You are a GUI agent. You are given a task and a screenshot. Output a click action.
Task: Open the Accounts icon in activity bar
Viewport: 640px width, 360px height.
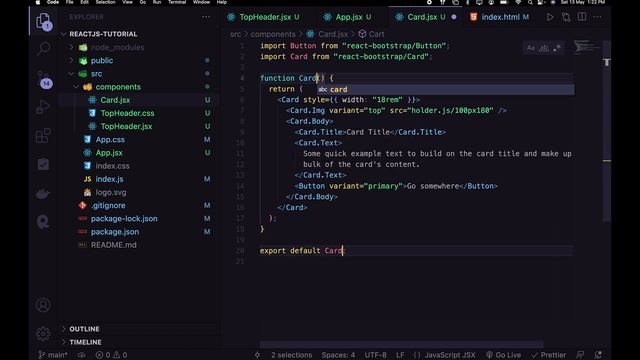[43, 305]
